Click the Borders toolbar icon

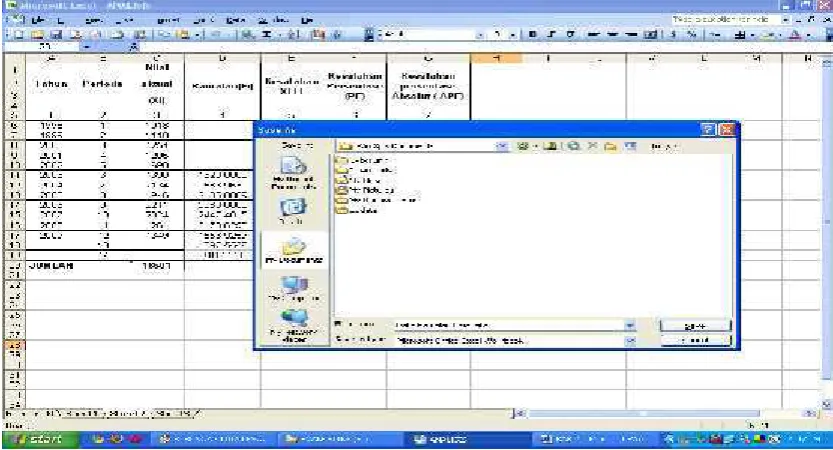[x=740, y=35]
